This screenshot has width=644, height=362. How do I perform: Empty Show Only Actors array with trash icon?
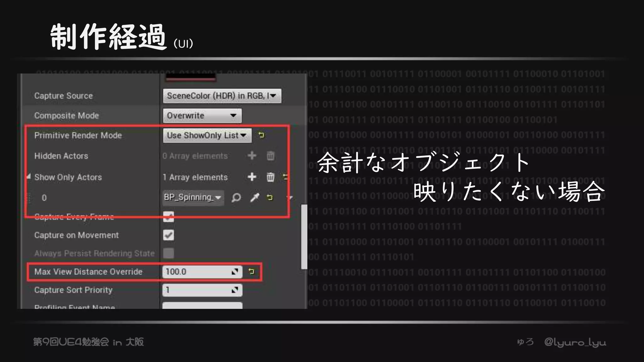(270, 177)
